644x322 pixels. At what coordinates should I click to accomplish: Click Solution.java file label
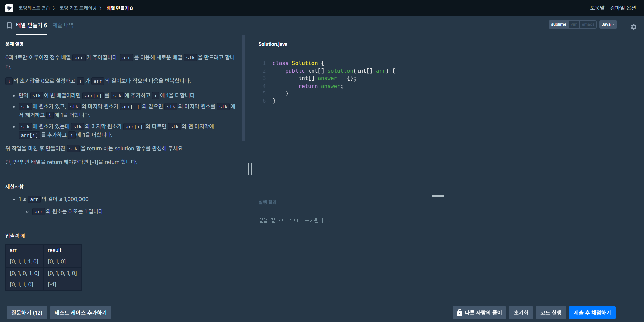point(273,44)
